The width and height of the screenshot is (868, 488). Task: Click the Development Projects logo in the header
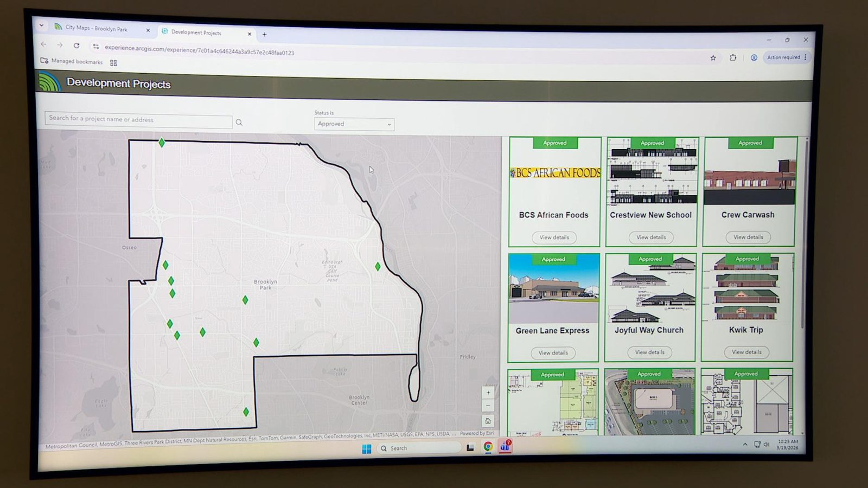[x=50, y=84]
